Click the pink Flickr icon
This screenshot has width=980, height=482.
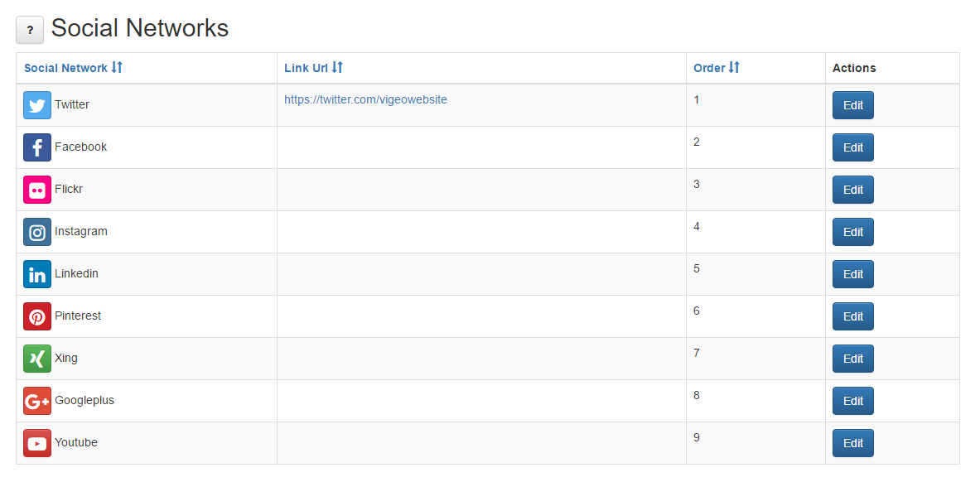tap(37, 190)
